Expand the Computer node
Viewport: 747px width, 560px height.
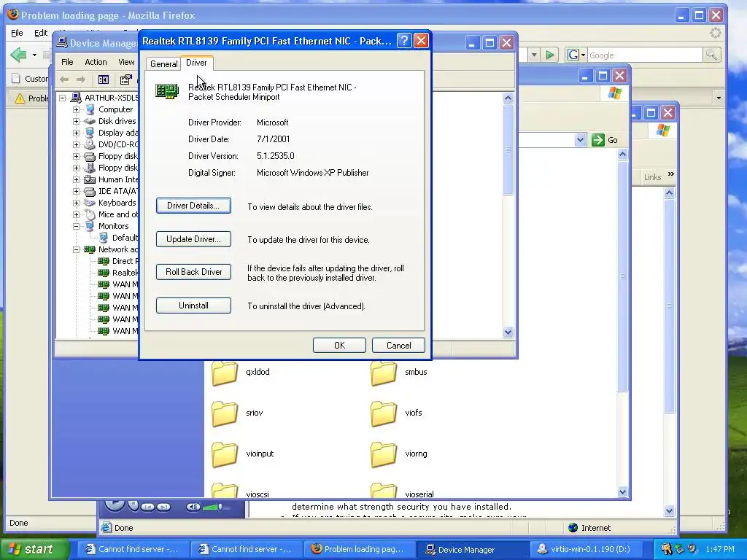(x=76, y=109)
